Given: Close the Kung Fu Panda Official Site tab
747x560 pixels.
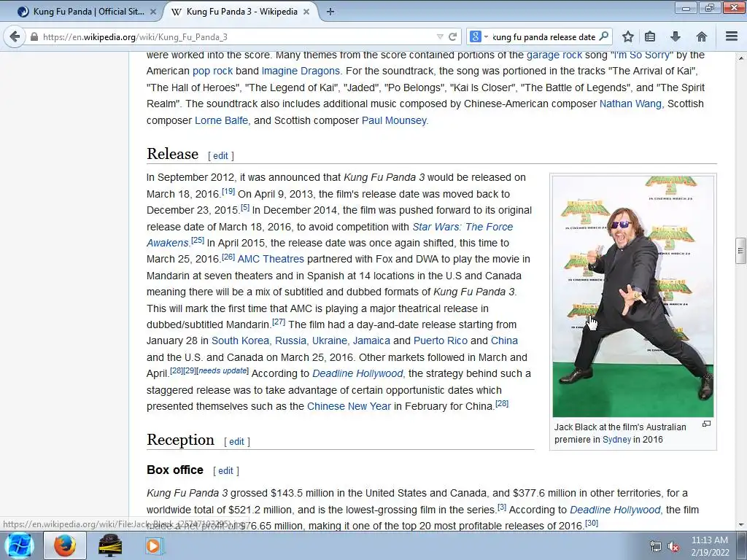Looking at the screenshot, I should pos(153,12).
